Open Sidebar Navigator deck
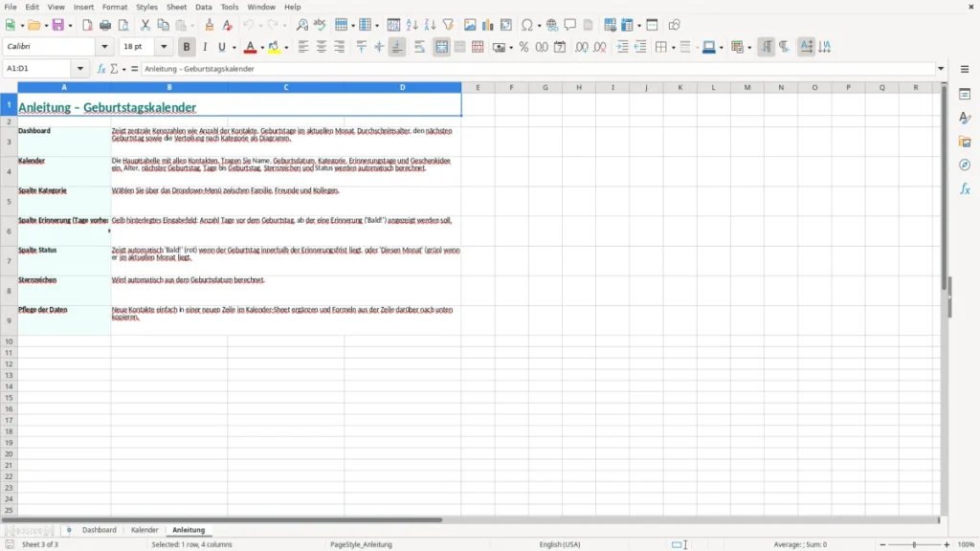 click(965, 165)
